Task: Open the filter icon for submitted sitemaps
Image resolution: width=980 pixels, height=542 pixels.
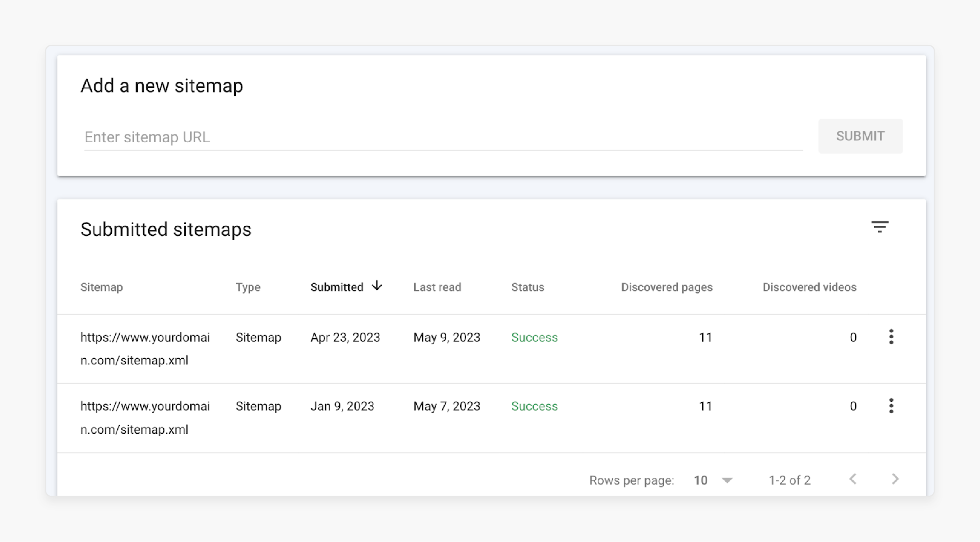Action: [x=879, y=227]
